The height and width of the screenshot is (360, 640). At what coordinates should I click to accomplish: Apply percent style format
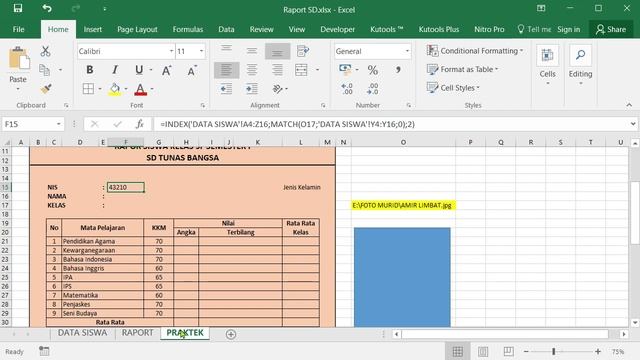(372, 70)
